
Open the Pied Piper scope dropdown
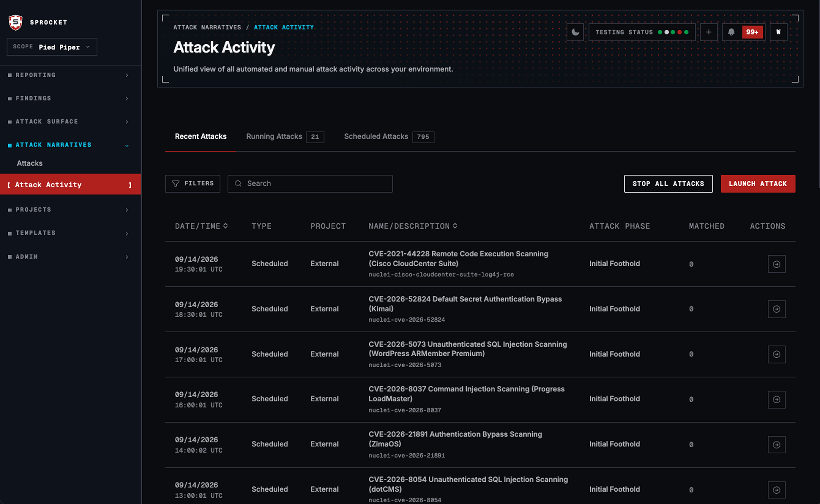pos(52,47)
